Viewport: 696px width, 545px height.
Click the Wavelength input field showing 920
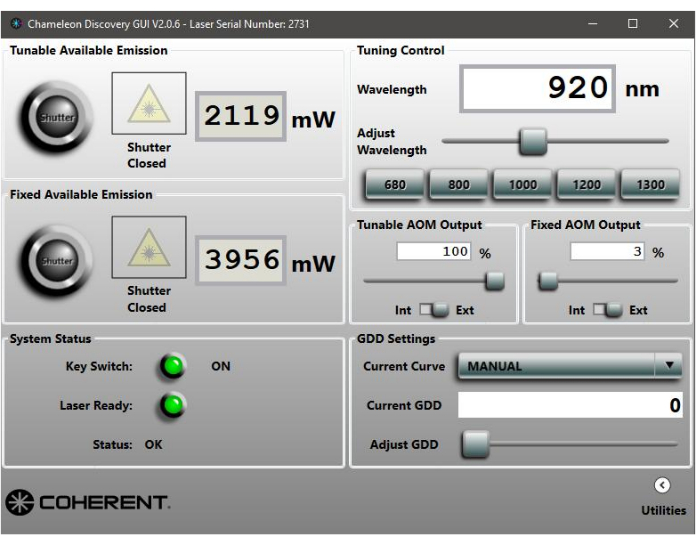(x=537, y=88)
